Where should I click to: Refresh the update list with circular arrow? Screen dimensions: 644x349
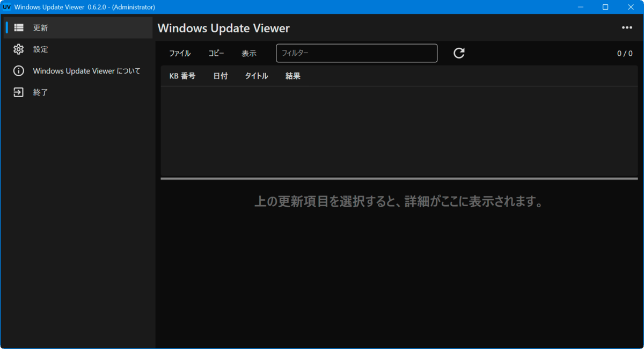click(x=459, y=53)
